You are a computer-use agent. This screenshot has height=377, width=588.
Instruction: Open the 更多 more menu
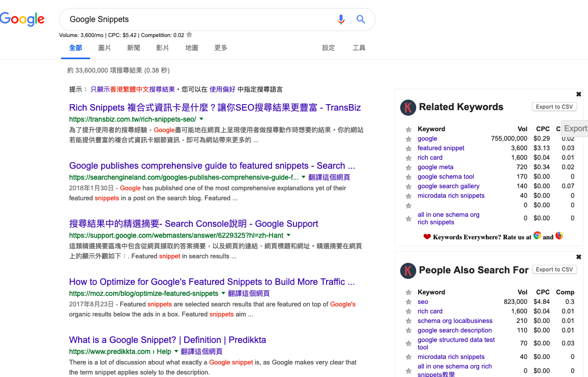coord(221,48)
